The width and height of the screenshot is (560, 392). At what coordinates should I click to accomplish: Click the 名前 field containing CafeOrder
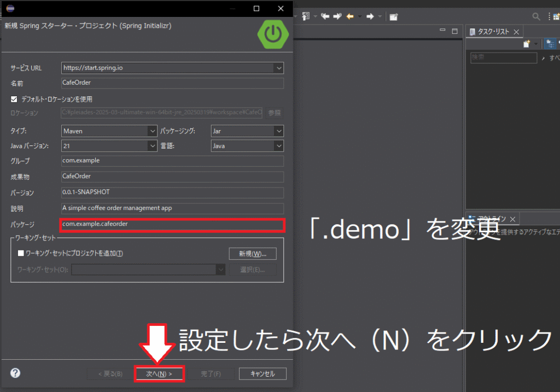(x=172, y=83)
